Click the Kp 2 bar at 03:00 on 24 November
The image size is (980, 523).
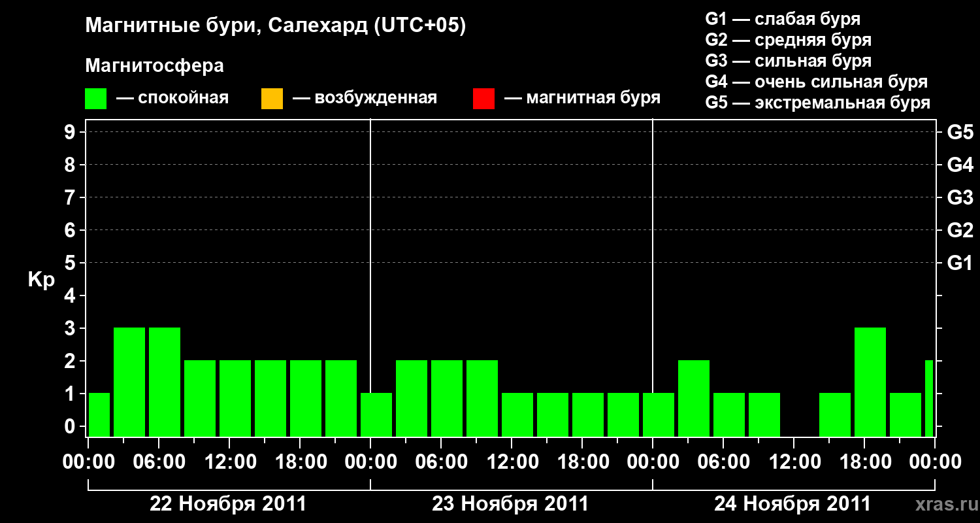click(x=694, y=399)
